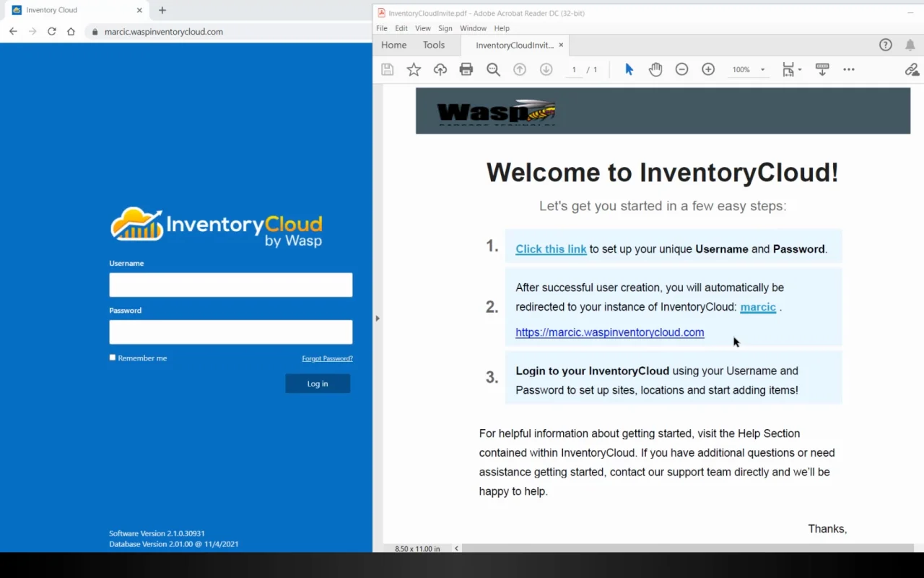Click the scrolling mode toolbar icon
Image resolution: width=924 pixels, height=578 pixels.
coord(822,69)
